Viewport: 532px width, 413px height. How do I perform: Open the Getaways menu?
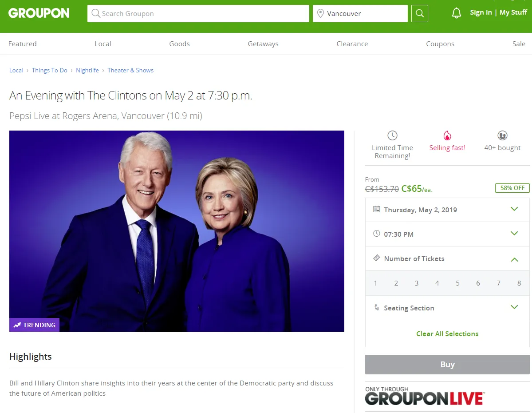(263, 44)
